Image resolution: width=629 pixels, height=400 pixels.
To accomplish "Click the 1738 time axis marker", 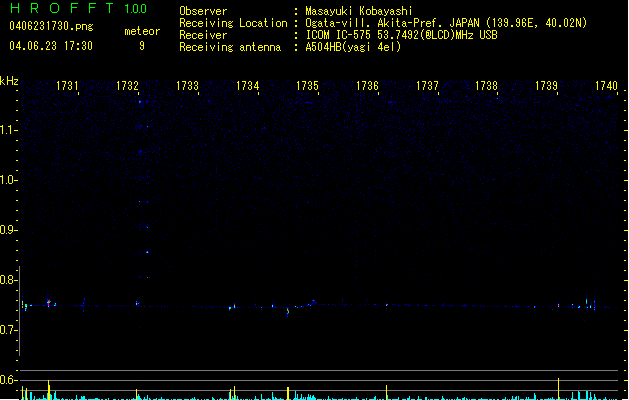I will (487, 86).
